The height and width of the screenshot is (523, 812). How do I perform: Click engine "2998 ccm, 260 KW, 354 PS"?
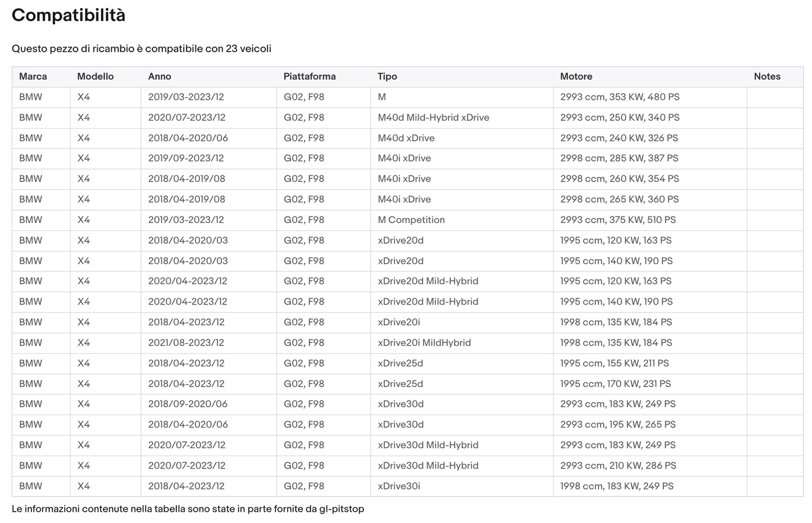(620, 179)
